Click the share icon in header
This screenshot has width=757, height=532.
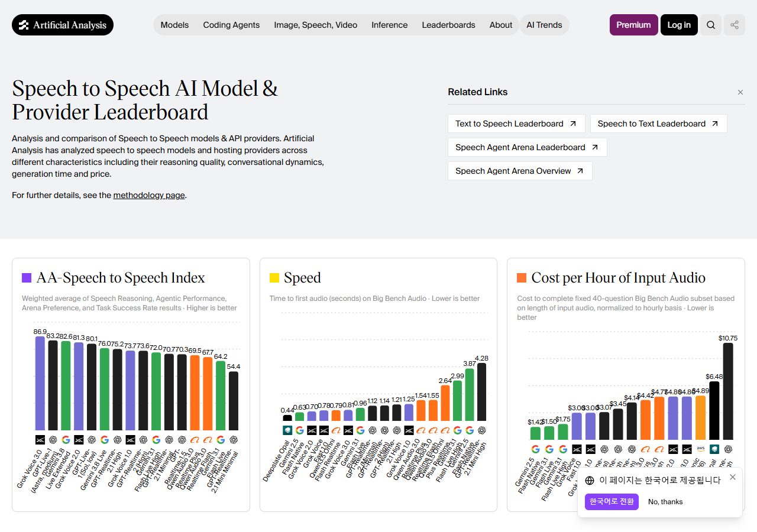click(735, 25)
